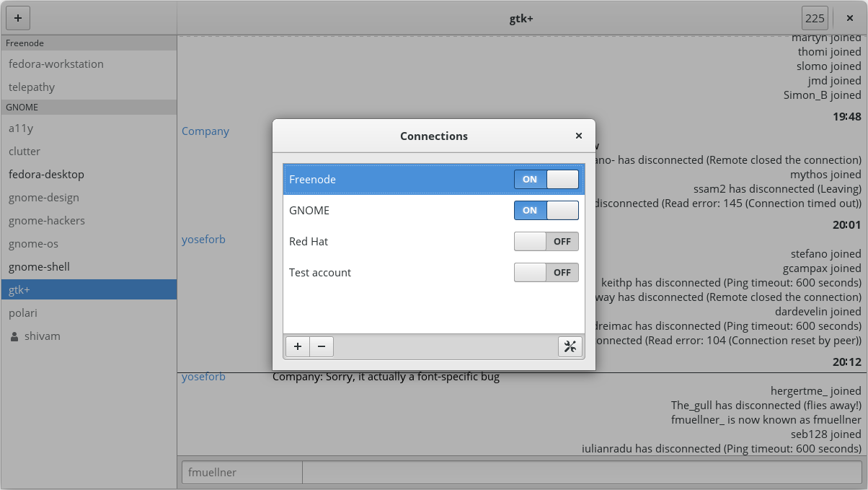The width and height of the screenshot is (868, 490).
Task: Click the "stefano joined" status line
Action: tap(826, 253)
